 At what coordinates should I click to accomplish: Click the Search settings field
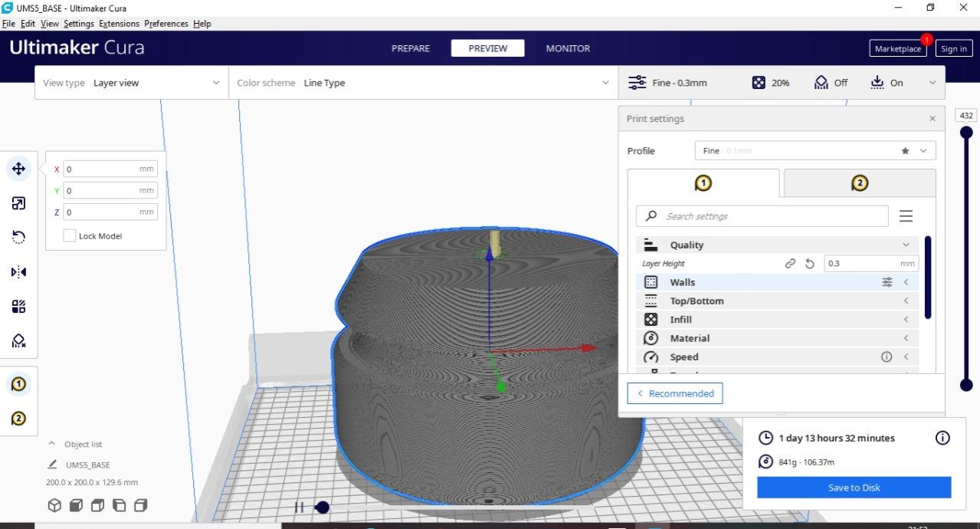tap(762, 216)
